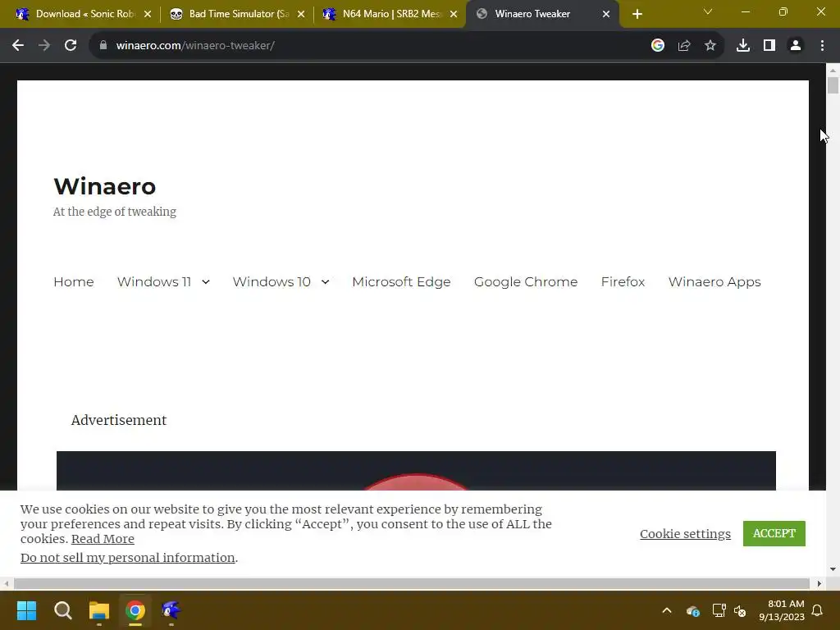Click the vertical scrollbar thumb
840x630 pixels.
(x=833, y=85)
